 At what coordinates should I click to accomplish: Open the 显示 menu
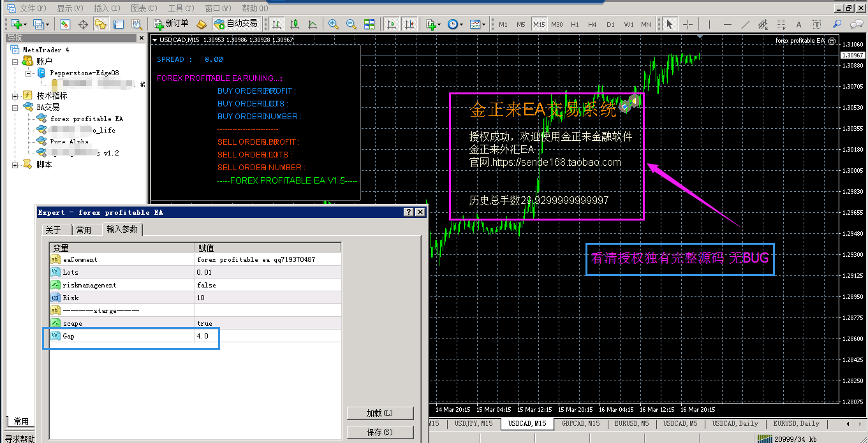click(x=70, y=8)
